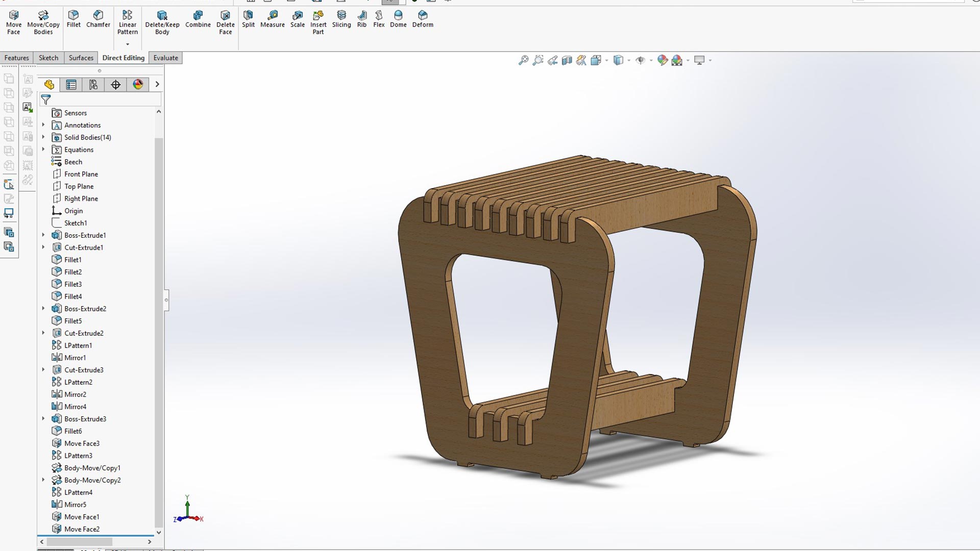Open the Slicing tool

pos(341,19)
